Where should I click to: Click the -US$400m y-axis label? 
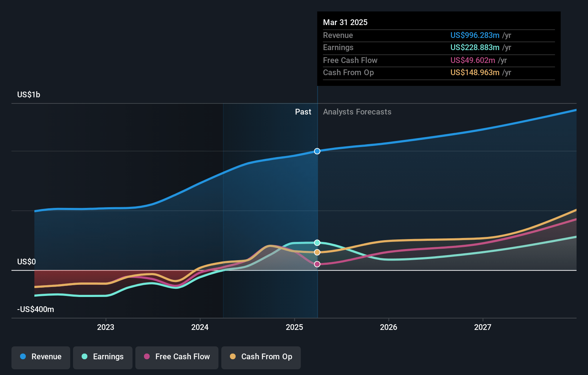tap(36, 309)
